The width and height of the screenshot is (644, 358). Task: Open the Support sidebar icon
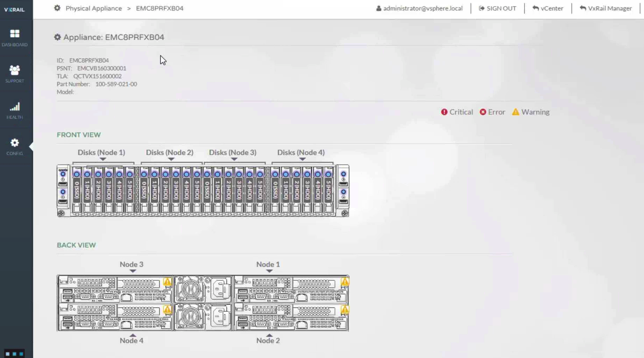[x=14, y=74]
